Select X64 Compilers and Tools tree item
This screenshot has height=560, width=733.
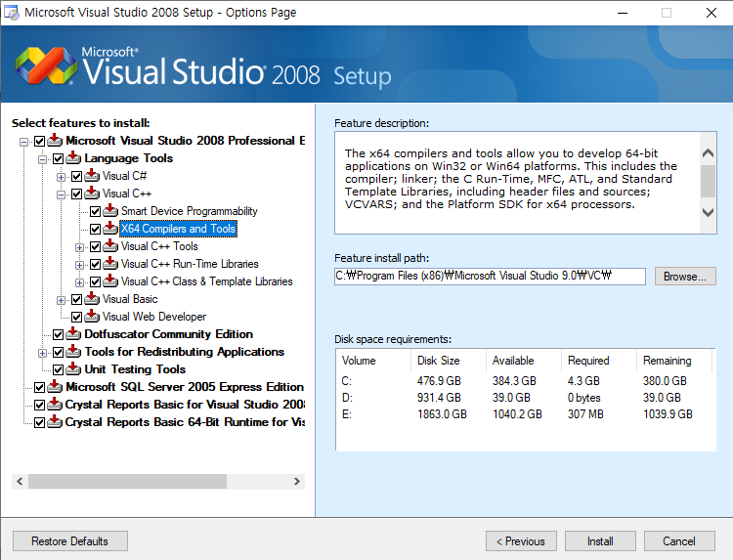click(178, 229)
